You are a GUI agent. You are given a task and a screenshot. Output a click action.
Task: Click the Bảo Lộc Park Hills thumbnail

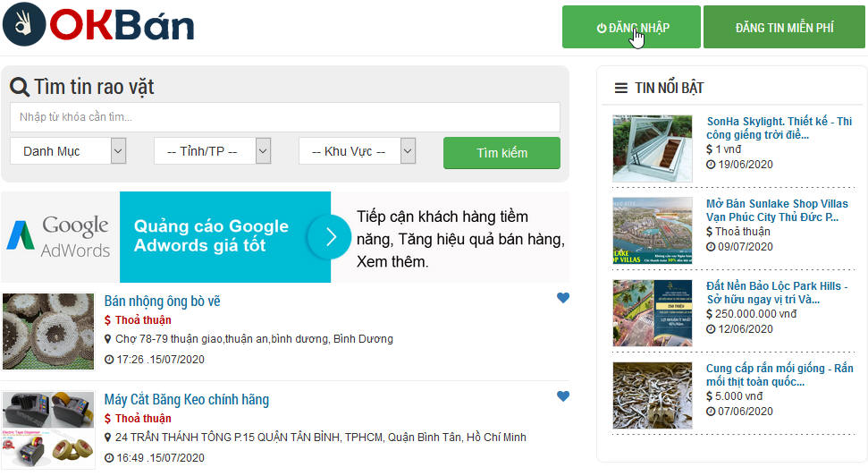652,313
